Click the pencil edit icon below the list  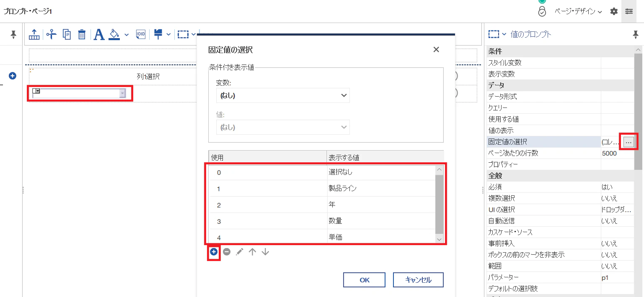tap(239, 252)
